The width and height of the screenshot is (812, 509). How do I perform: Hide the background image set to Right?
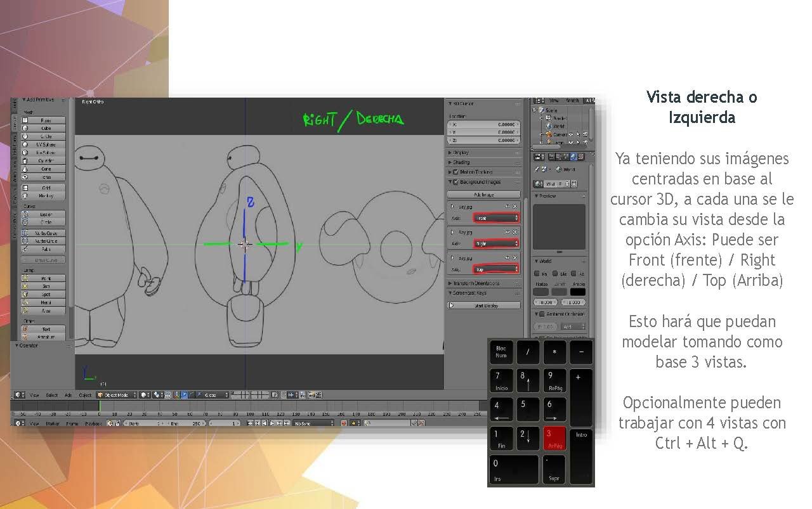[507, 233]
